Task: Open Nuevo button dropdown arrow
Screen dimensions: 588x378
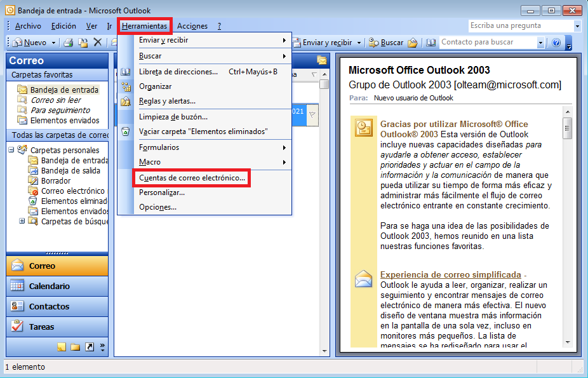Action: coord(53,43)
